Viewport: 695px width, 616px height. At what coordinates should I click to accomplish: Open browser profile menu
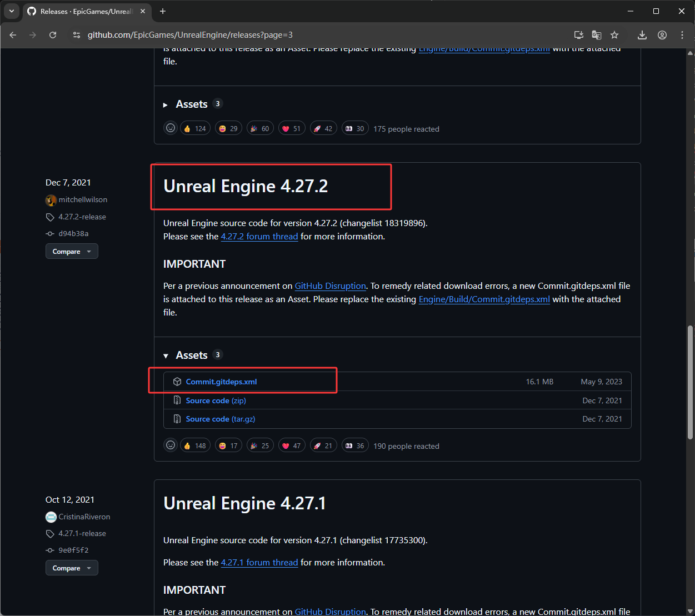[662, 35]
